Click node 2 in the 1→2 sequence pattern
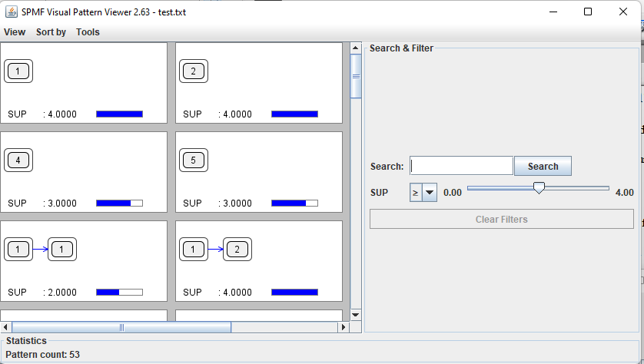 tap(237, 250)
